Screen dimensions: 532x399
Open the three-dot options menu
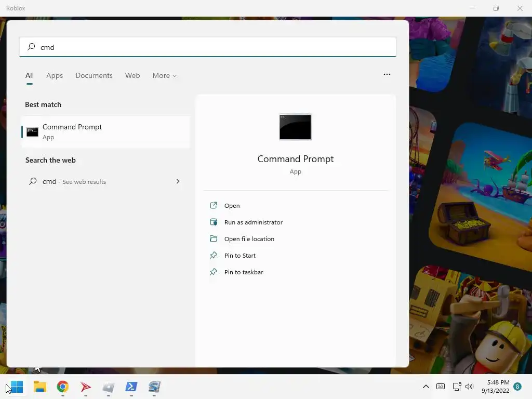pos(387,74)
